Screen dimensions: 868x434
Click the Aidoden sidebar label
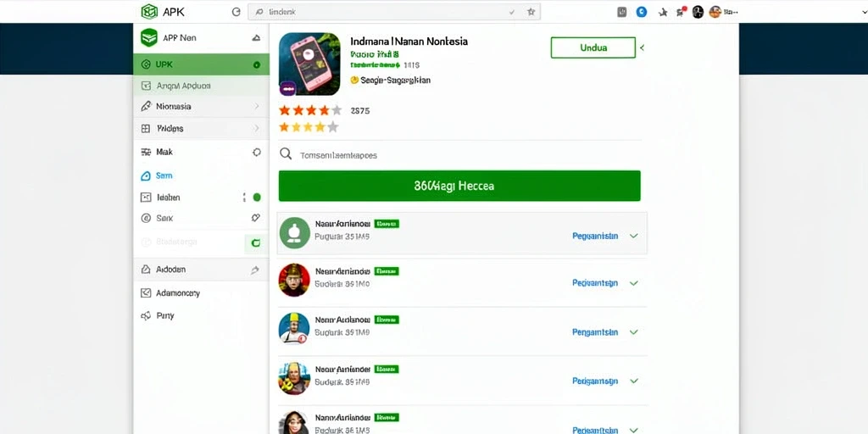click(170, 270)
